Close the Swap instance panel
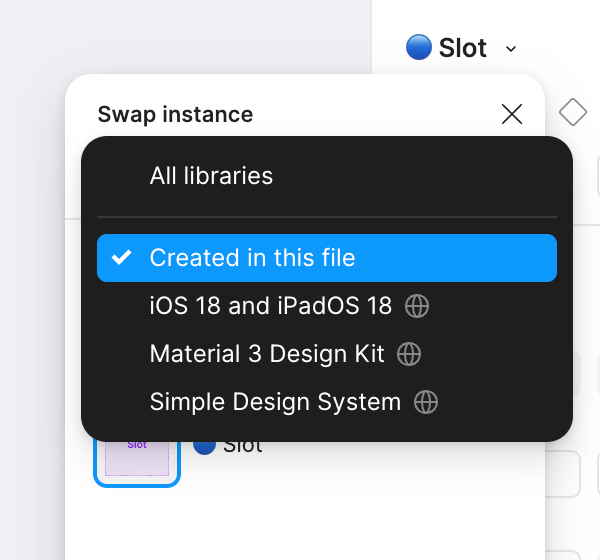Viewport: 600px width, 560px height. click(x=512, y=114)
